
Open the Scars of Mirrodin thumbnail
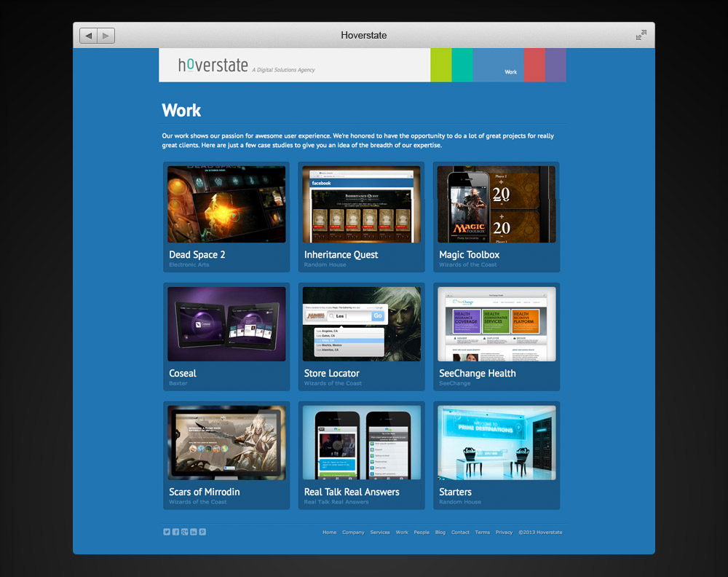[x=226, y=443]
